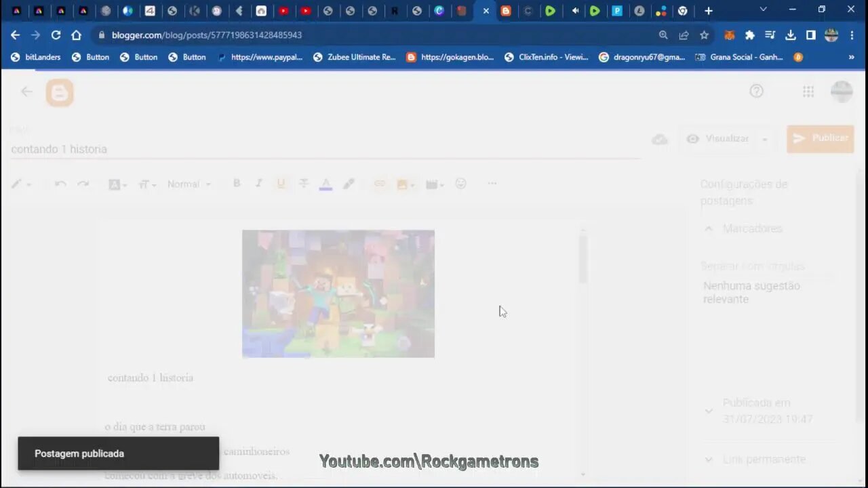
Task: Go to the browser home page
Action: pos(76,35)
